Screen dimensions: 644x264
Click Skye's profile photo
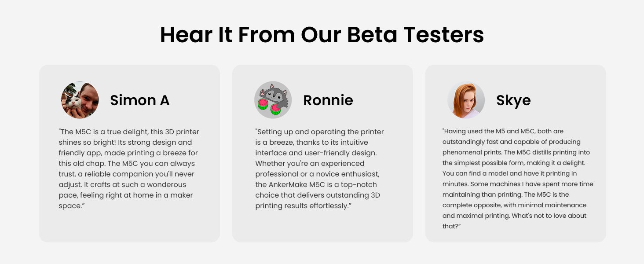(466, 100)
